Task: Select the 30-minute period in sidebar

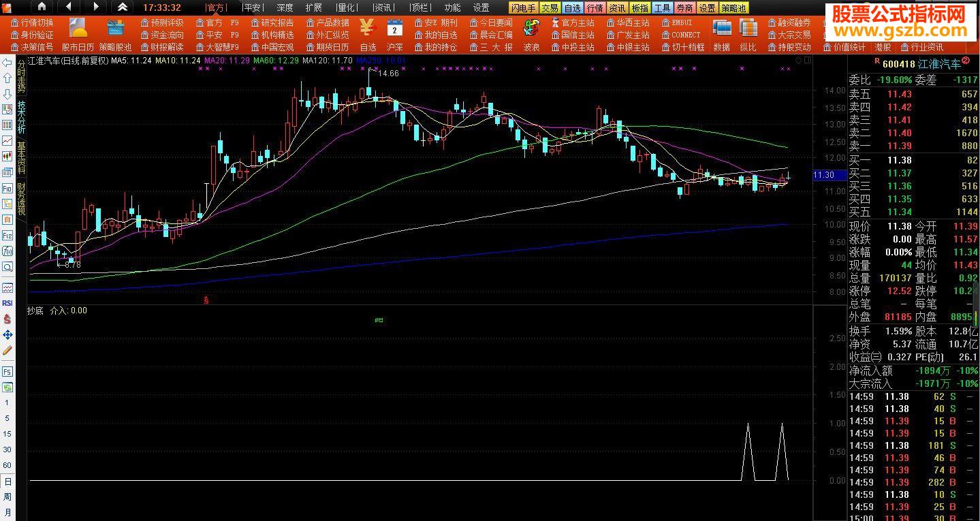Action: coord(7,449)
